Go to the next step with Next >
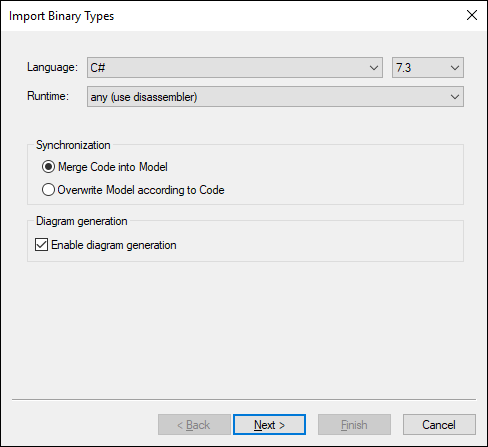This screenshot has width=488, height=447. [269, 425]
